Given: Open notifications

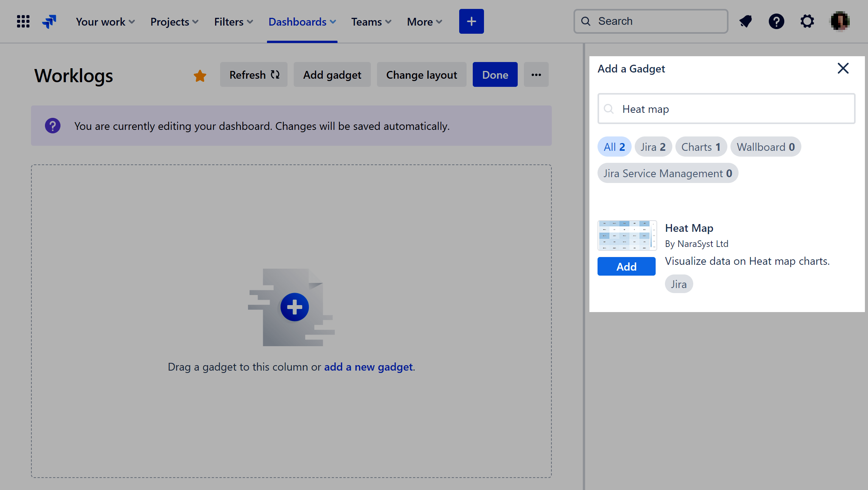Looking at the screenshot, I should pyautogui.click(x=745, y=21).
